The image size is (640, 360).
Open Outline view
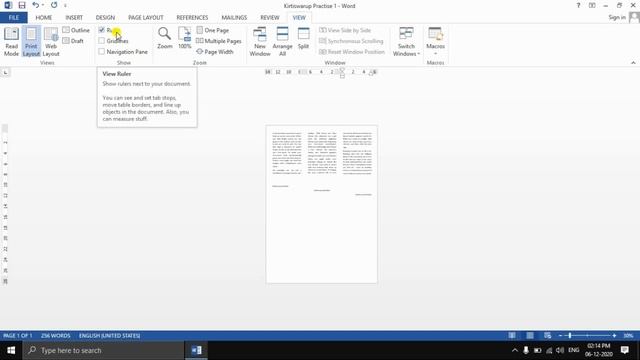pyautogui.click(x=76, y=30)
